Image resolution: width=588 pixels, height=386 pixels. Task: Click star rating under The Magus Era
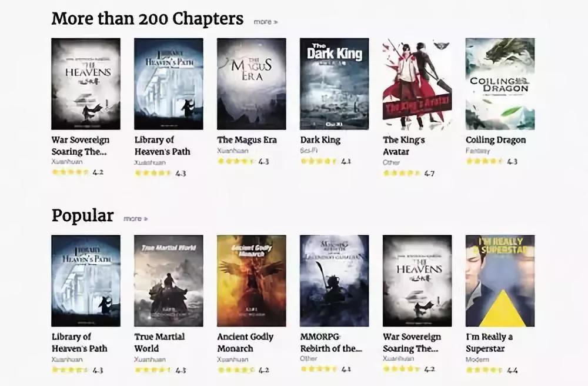pyautogui.click(x=236, y=161)
